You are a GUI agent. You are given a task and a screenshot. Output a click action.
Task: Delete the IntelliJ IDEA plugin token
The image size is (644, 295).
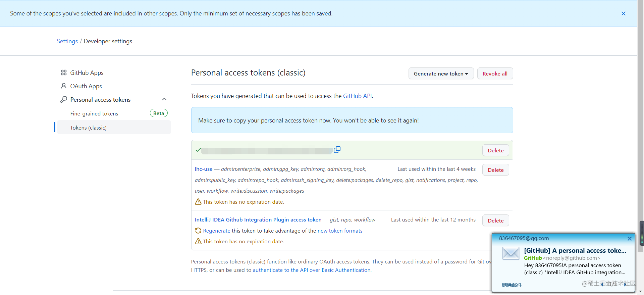tap(496, 220)
